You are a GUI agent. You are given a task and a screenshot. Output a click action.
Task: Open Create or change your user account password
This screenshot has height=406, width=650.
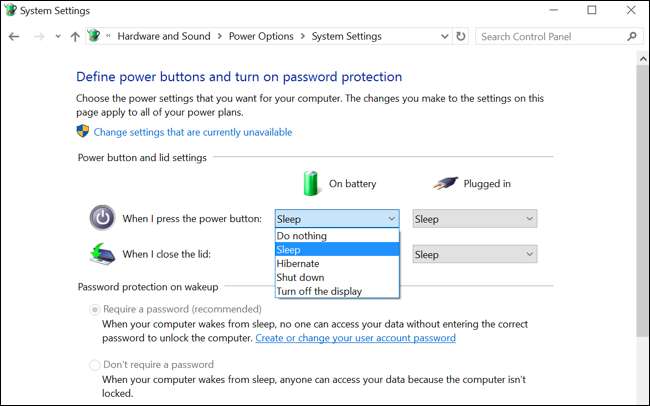[x=355, y=338]
